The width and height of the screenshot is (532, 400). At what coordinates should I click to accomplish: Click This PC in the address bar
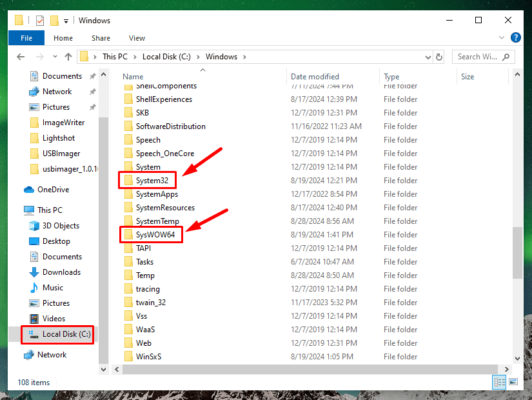click(x=115, y=57)
